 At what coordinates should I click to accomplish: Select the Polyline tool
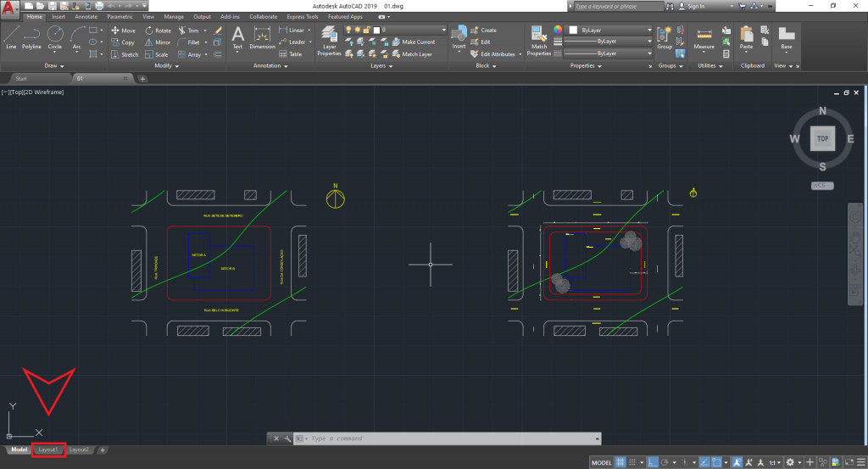[x=31, y=37]
